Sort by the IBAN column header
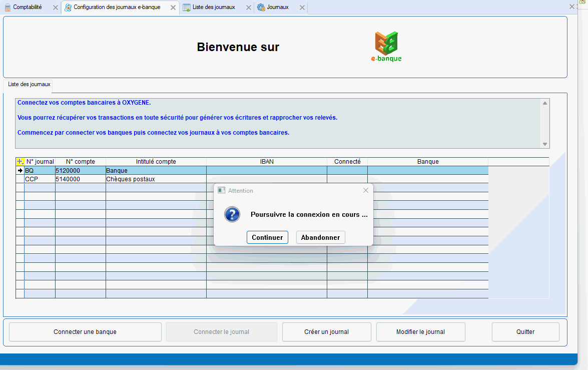The height and width of the screenshot is (370, 588). pos(267,162)
